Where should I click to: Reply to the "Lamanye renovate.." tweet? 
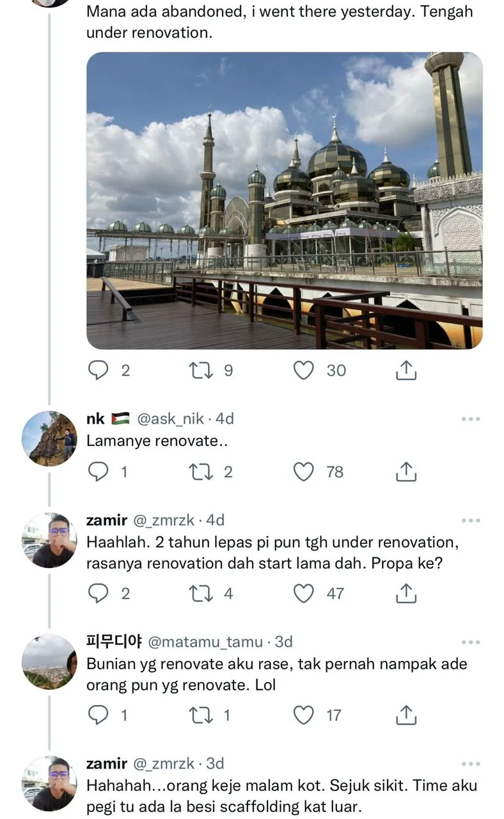point(97,472)
